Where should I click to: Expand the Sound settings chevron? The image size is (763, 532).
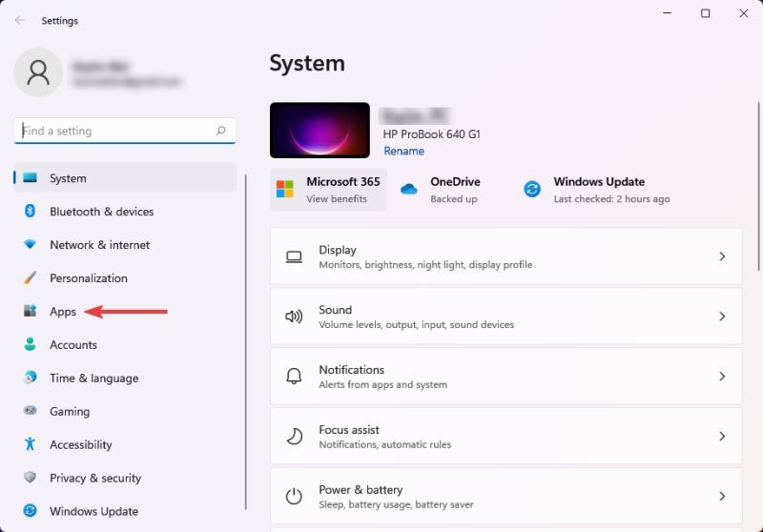click(x=722, y=317)
